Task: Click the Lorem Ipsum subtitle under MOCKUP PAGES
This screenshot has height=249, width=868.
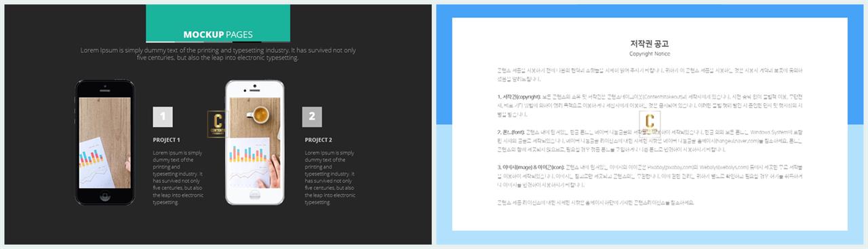Action: [218, 54]
